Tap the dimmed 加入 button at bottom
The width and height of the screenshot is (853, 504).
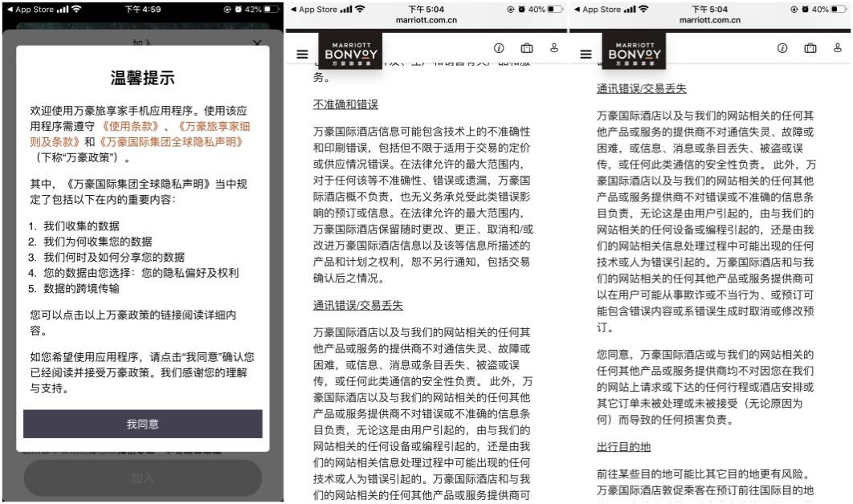click(143, 478)
